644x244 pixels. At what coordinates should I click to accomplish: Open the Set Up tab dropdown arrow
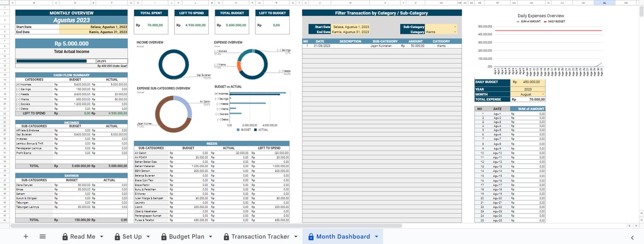[x=148, y=236]
